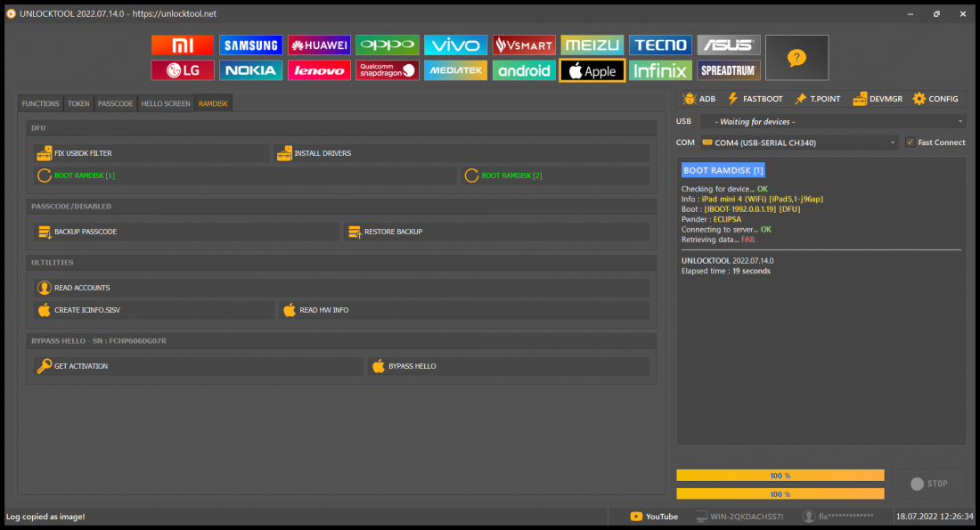Image resolution: width=980 pixels, height=530 pixels.
Task: Click the Retrieving data FAIL line
Action: (718, 240)
